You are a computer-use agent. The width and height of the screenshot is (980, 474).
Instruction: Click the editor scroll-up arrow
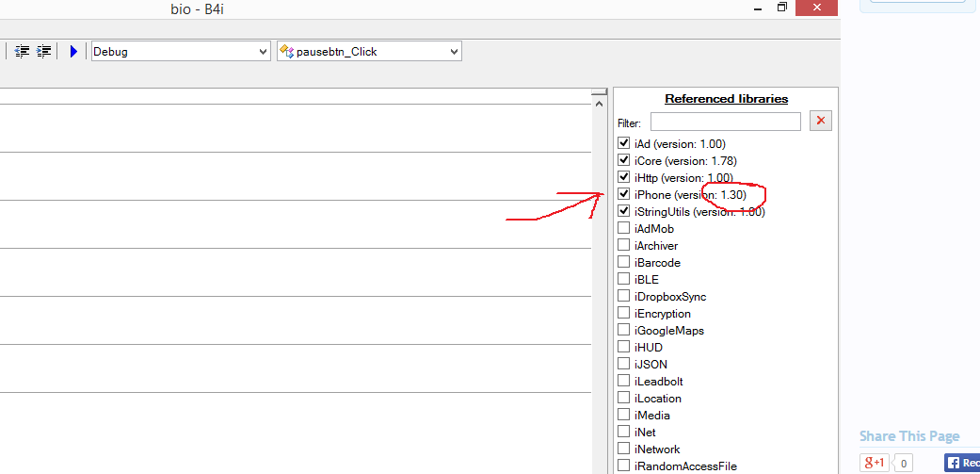coord(599,103)
